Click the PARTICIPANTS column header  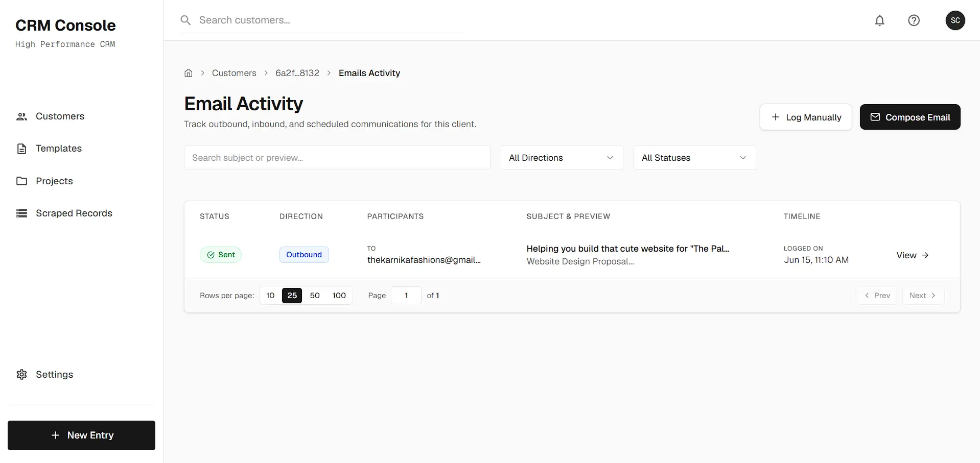tap(395, 216)
